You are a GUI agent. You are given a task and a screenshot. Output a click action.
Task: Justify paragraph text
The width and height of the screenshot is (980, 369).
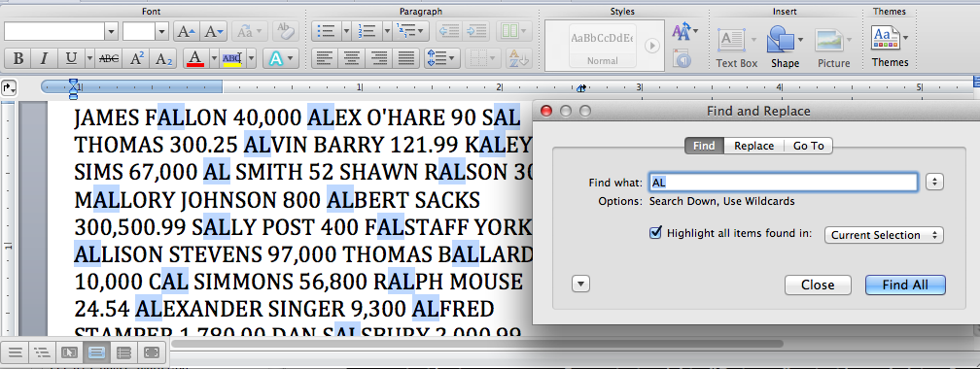(x=406, y=59)
